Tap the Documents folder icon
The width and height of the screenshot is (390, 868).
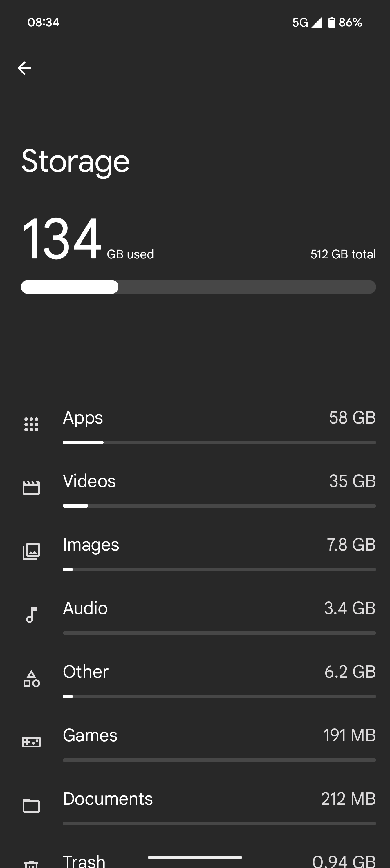[31, 806]
